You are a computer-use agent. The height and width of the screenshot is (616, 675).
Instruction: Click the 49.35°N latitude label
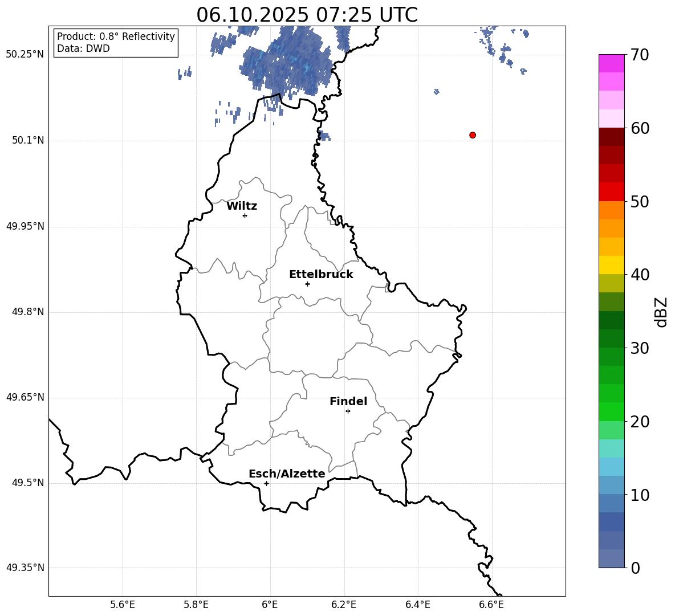point(25,568)
